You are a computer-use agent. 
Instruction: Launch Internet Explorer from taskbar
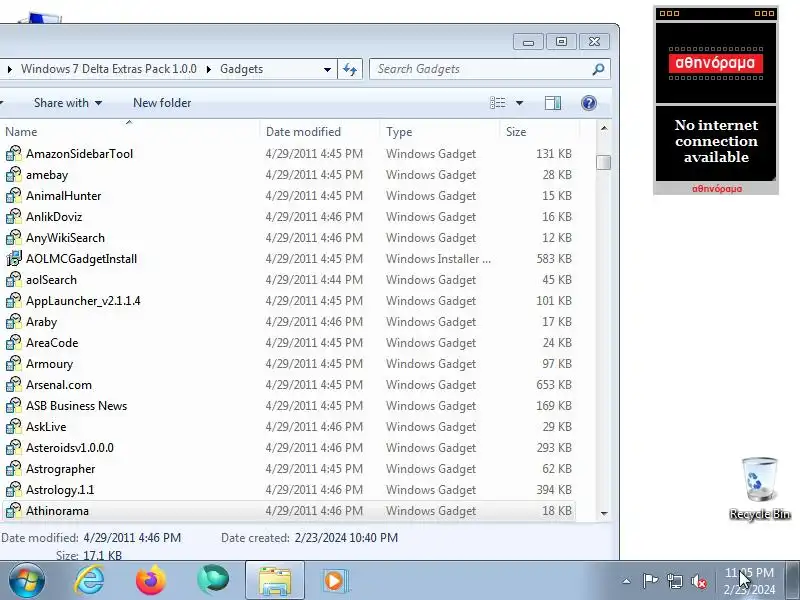[89, 581]
